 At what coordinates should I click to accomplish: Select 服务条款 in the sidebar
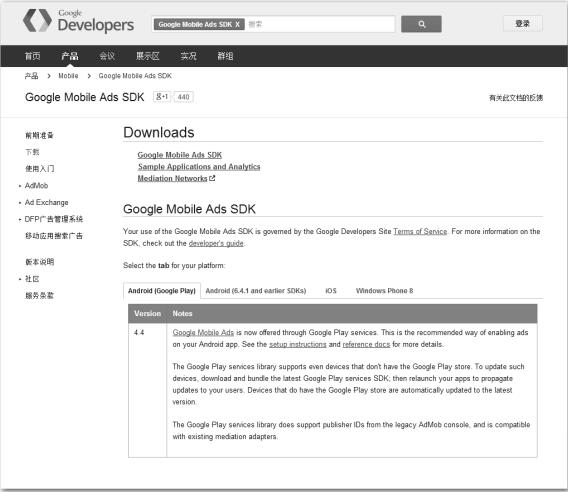tap(39, 295)
